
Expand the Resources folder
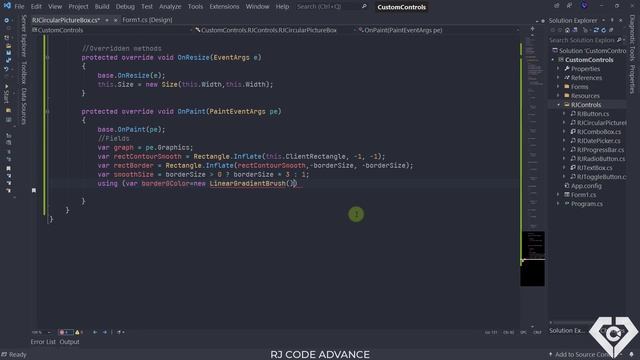559,96
